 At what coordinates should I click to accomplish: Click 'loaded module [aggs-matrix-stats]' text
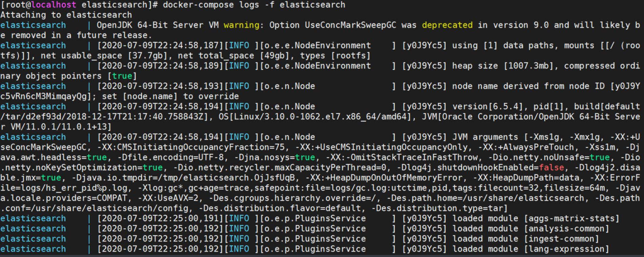point(536,218)
